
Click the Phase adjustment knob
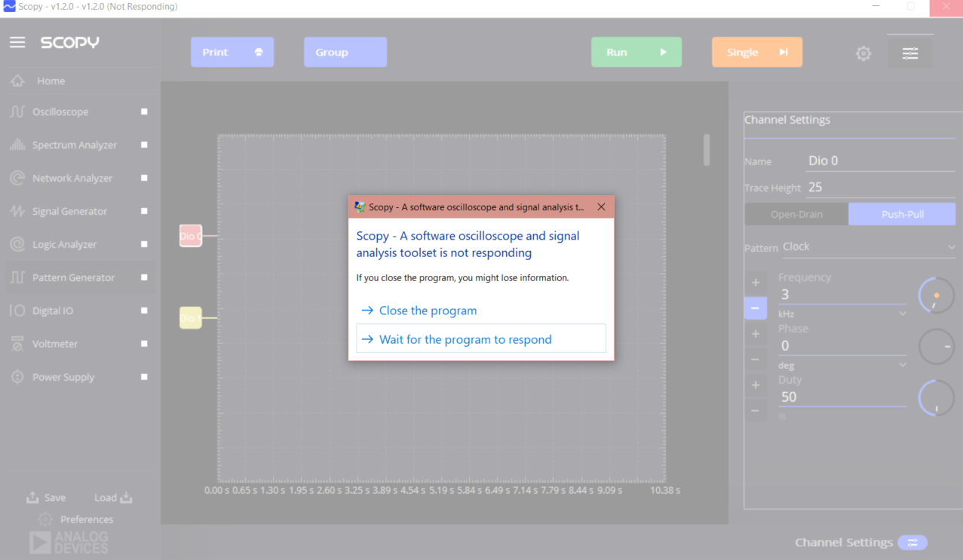(937, 347)
